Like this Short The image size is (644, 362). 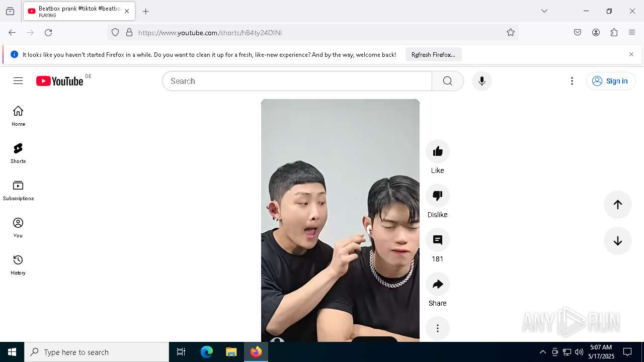click(438, 151)
